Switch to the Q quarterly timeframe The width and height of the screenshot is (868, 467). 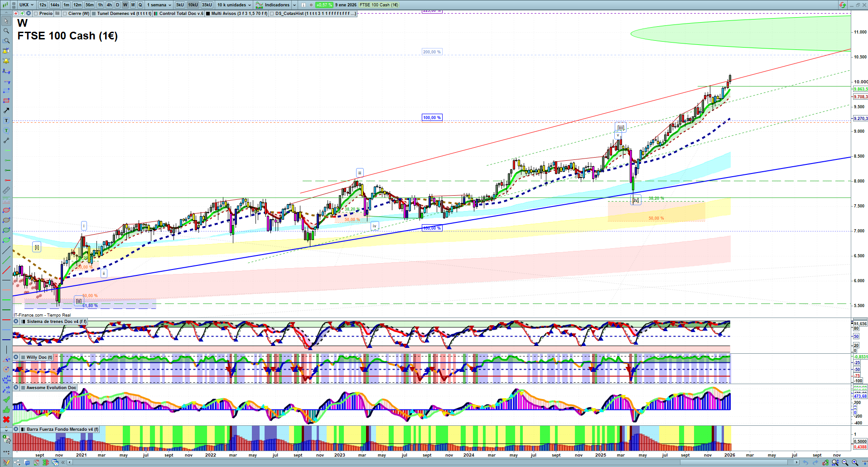140,5
